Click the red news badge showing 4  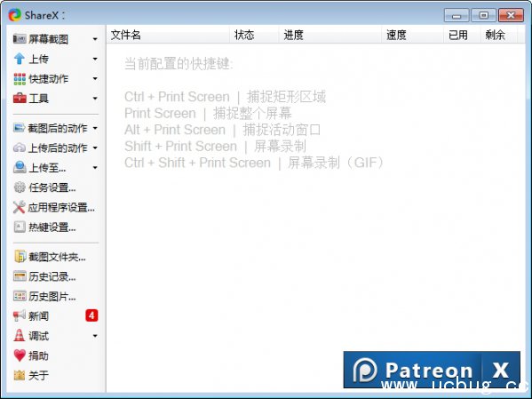(91, 315)
